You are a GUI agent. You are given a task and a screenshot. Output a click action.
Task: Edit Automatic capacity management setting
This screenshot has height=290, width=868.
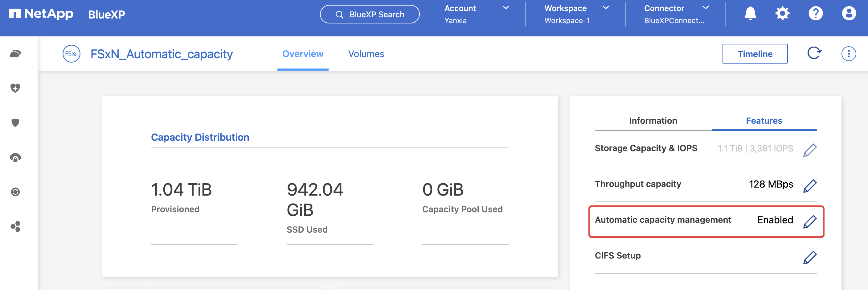810,222
